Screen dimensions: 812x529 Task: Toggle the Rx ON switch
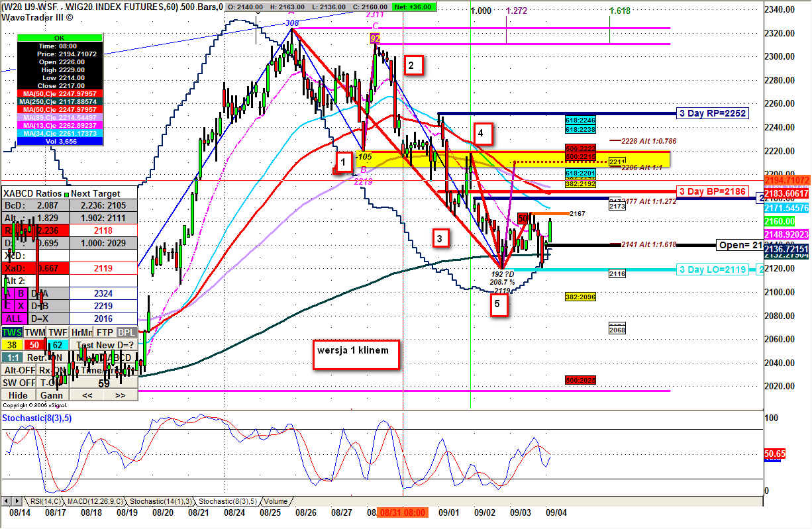click(52, 369)
